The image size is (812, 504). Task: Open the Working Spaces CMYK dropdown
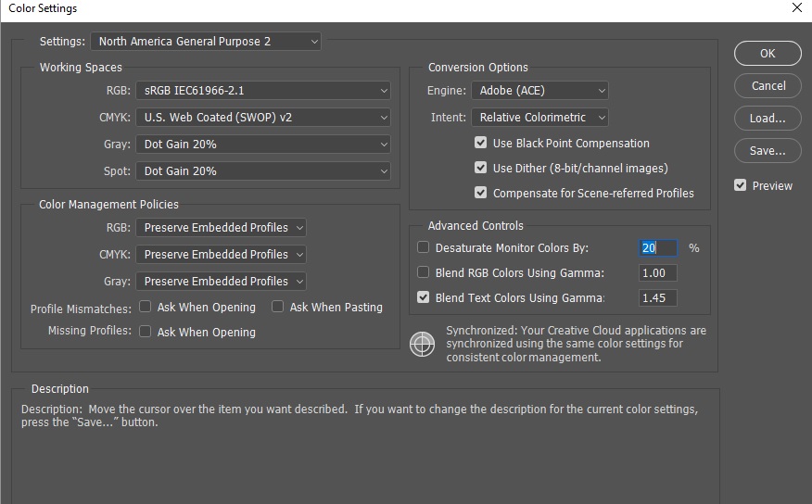[263, 118]
